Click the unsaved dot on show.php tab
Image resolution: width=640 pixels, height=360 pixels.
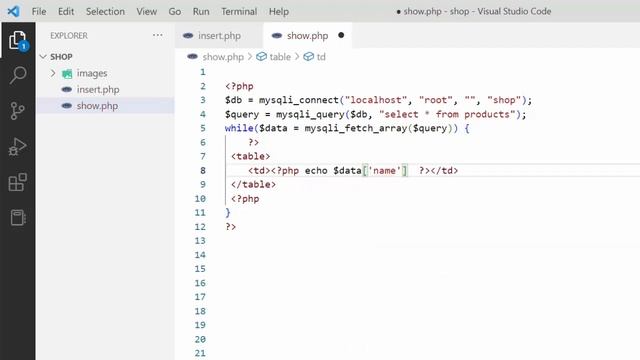click(x=341, y=35)
